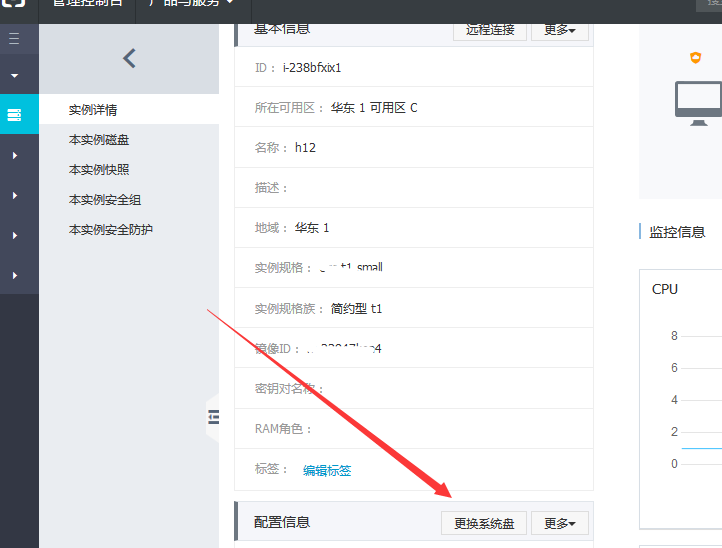
Task: Toggle the hamburger menu in left sidebar
Action: tap(14, 39)
